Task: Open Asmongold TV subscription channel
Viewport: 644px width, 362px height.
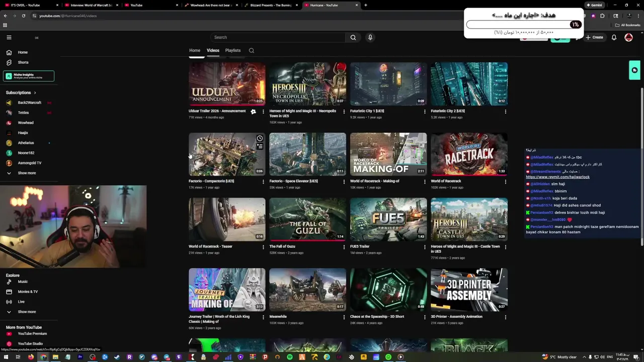Action: [29, 163]
